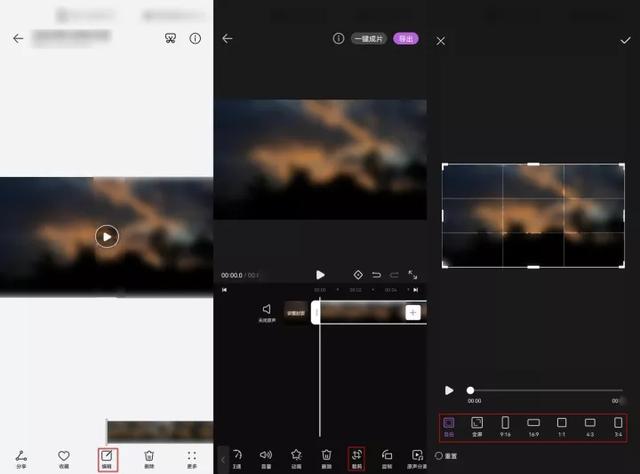The width and height of the screenshot is (640, 474).
Task: Select the 自由 (Free) crop ratio
Action: pos(449,426)
